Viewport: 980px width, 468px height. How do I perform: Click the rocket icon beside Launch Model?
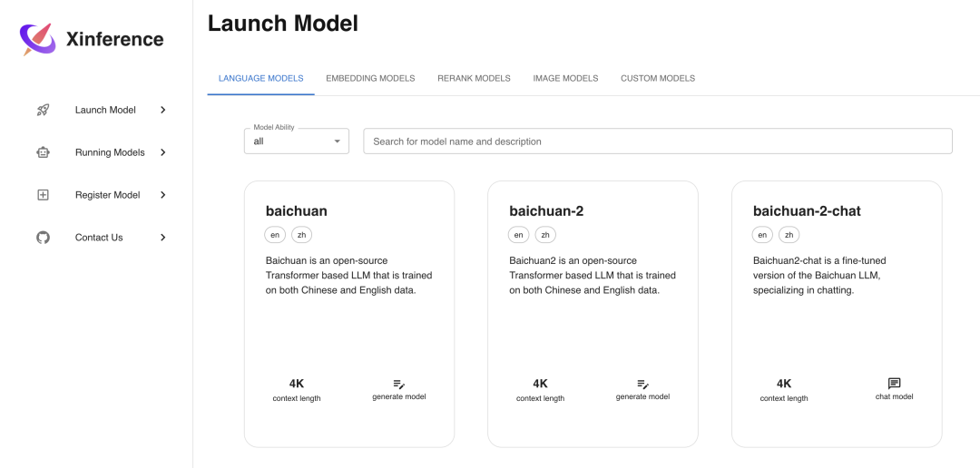[x=43, y=110]
